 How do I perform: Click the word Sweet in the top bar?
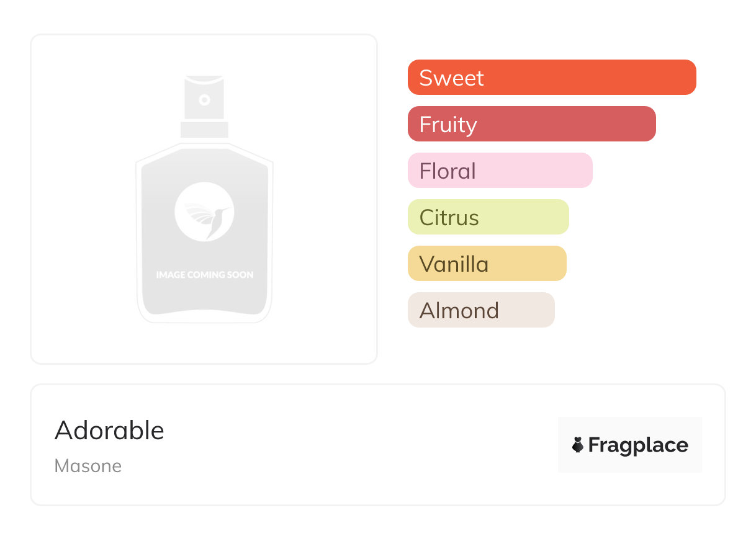point(451,78)
